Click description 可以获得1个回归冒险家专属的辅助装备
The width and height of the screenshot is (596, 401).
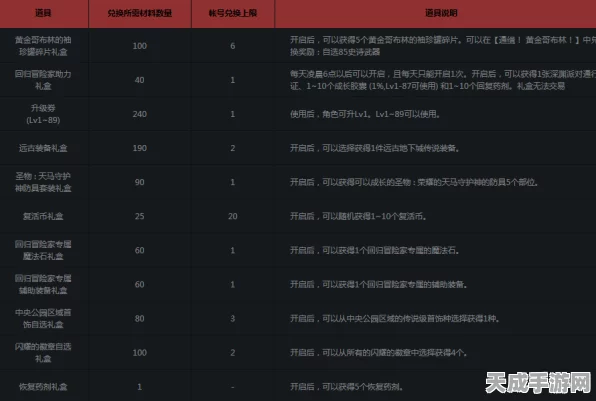click(379, 284)
